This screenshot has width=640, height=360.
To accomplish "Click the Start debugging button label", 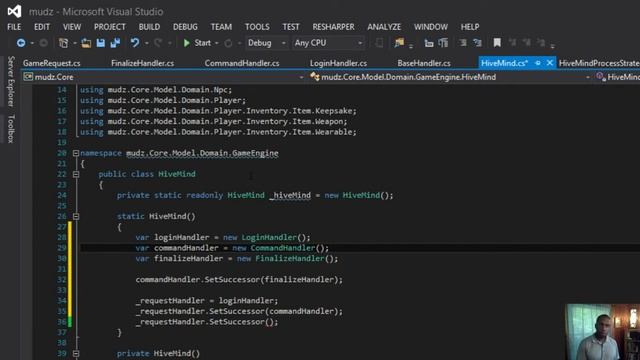I will tap(202, 43).
